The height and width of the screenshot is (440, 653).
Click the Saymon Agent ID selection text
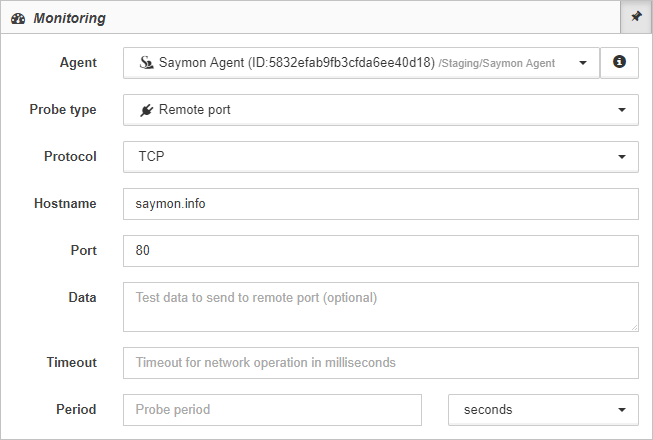[297, 62]
